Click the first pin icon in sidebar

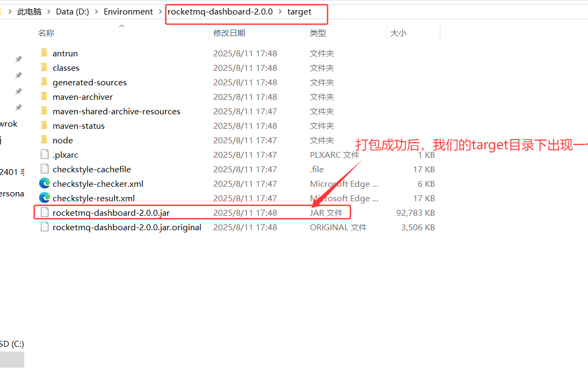18,59
